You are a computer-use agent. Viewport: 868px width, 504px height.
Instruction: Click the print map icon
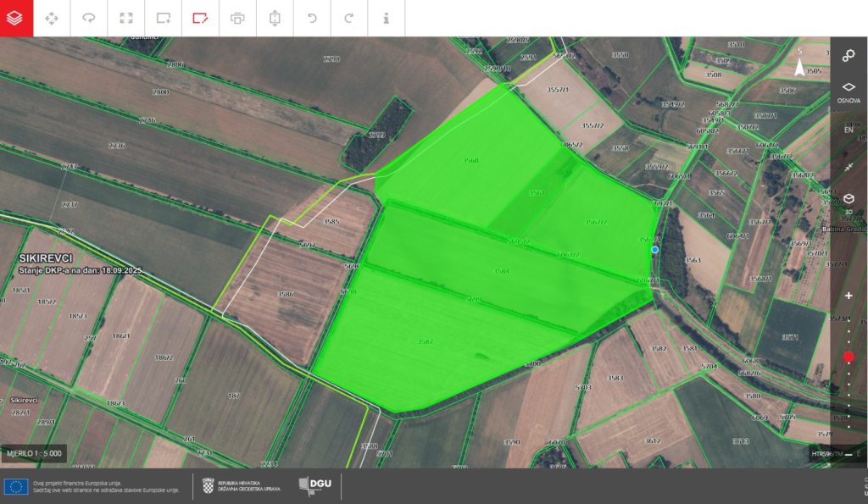coord(237,18)
